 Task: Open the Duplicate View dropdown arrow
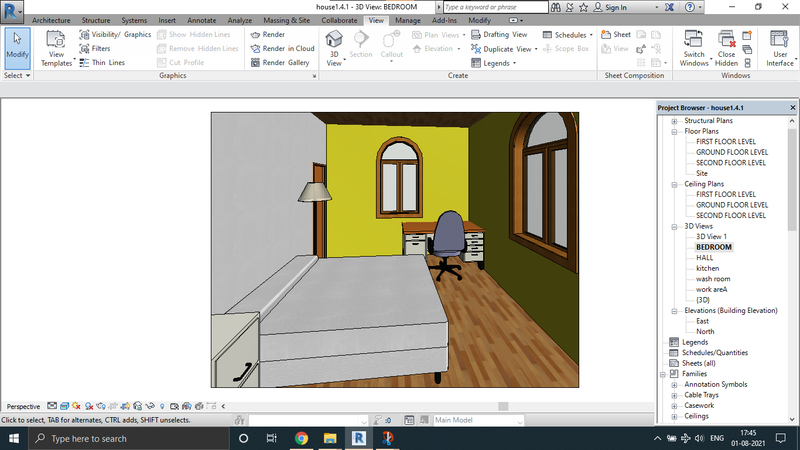point(536,49)
